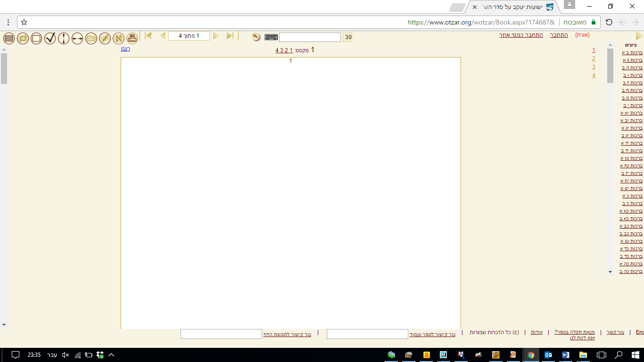644x362 pixels.
Task: Open ברכות ח ב in index
Action: pyautogui.click(x=632, y=90)
